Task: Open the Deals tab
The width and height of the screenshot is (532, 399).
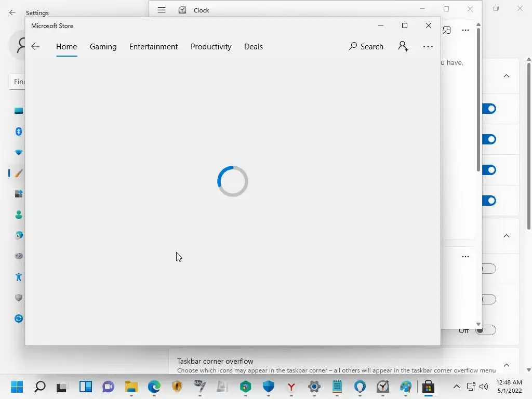Action: [254, 46]
